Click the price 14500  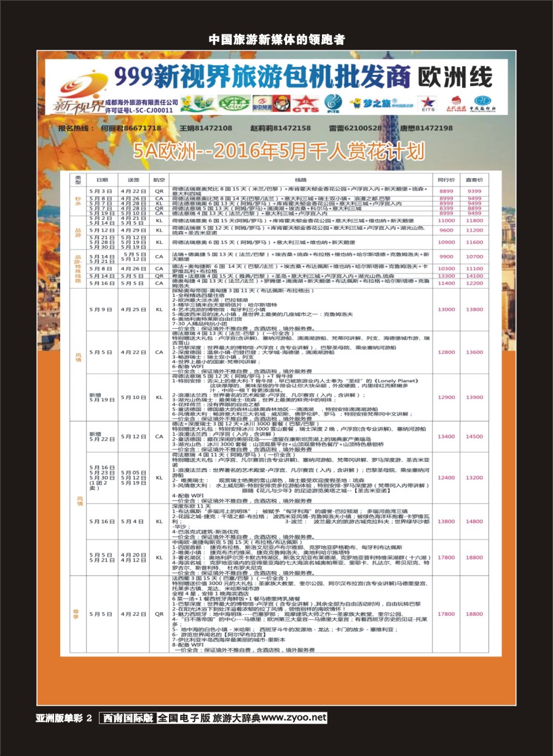(x=474, y=436)
